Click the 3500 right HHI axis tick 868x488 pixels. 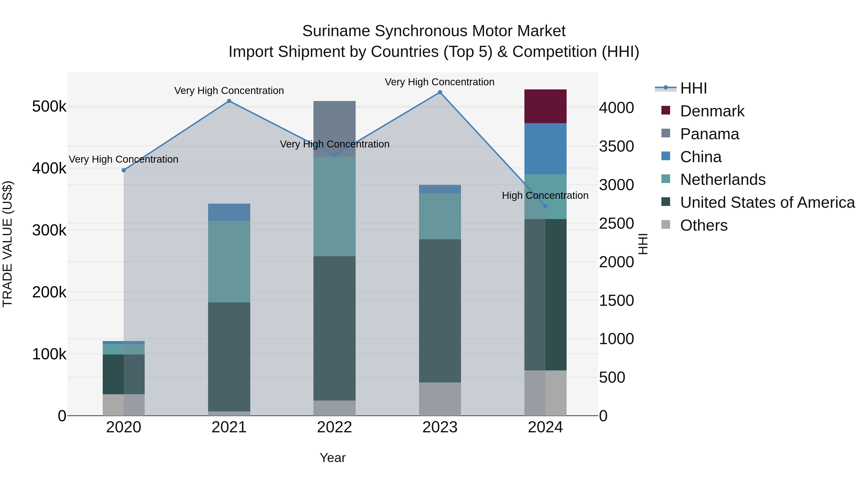click(x=617, y=146)
